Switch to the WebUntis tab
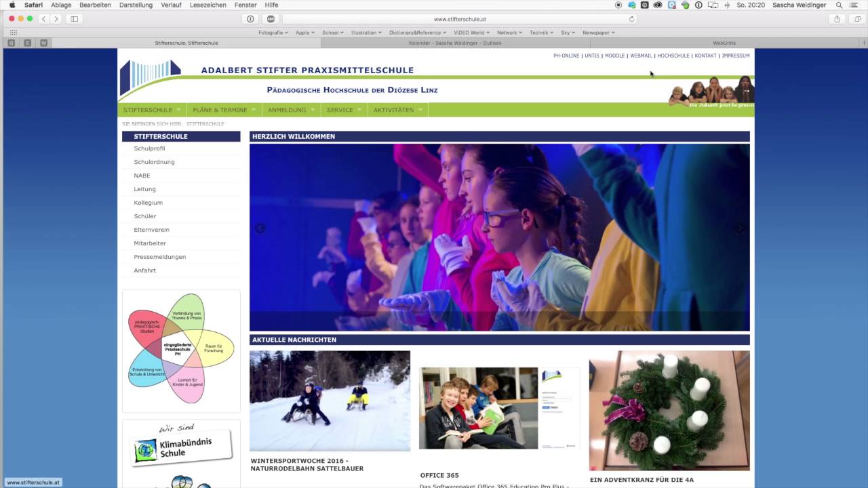The image size is (868, 488). click(x=724, y=43)
